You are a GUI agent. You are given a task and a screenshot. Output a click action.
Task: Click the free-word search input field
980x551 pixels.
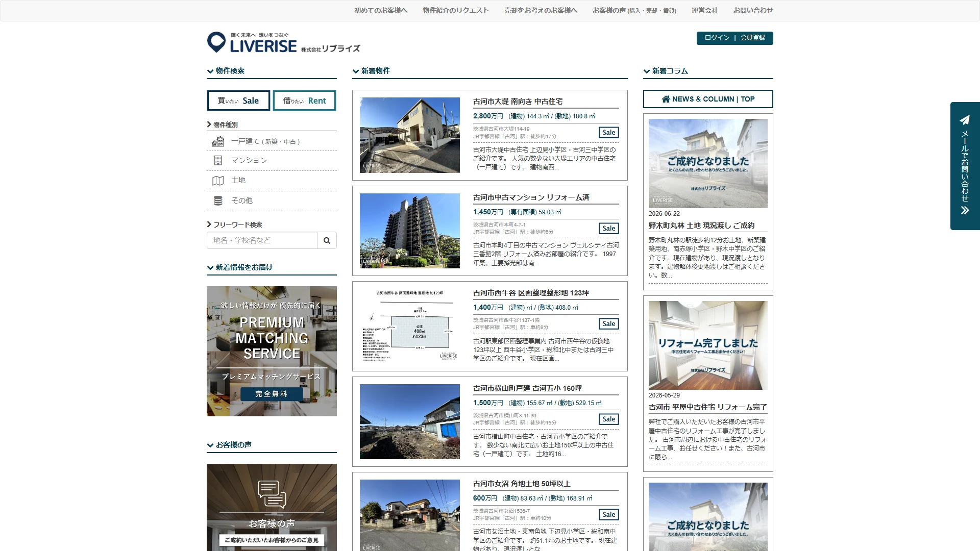pos(262,240)
